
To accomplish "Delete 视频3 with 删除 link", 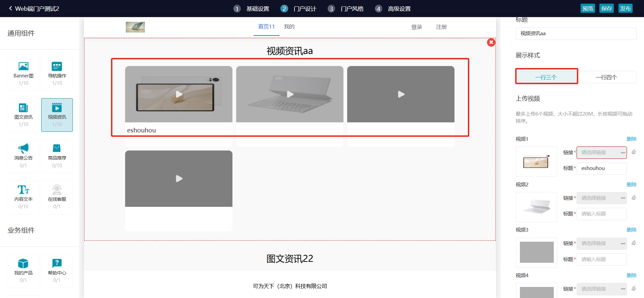I will point(631,230).
